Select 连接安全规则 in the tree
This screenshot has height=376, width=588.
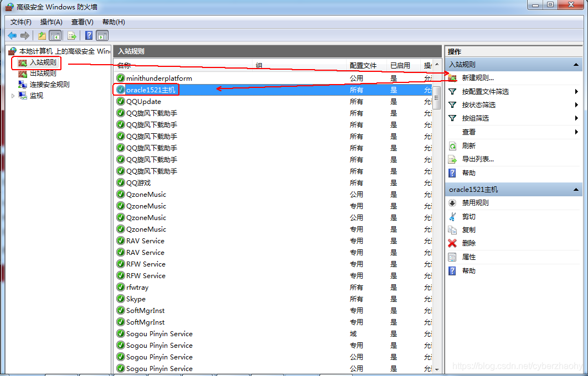click(x=49, y=85)
